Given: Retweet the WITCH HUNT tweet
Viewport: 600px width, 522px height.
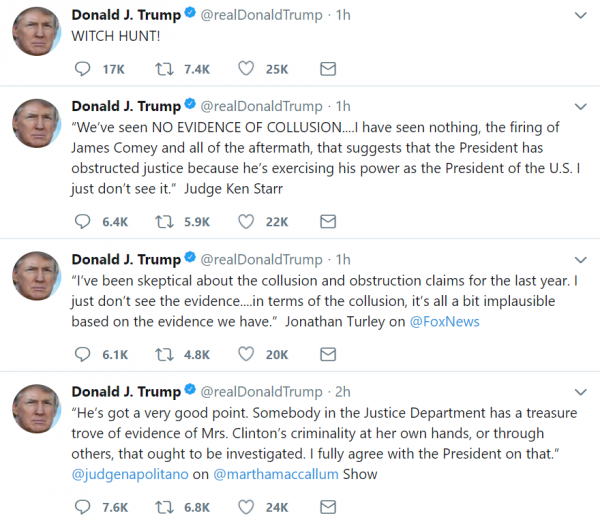Looking at the screenshot, I should point(164,69).
